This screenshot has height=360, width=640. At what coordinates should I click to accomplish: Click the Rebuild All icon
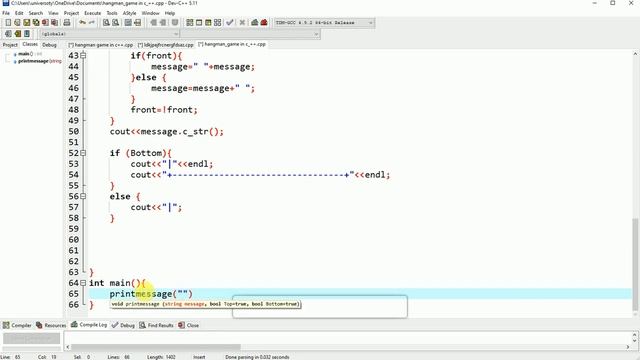pyautogui.click(x=218, y=23)
